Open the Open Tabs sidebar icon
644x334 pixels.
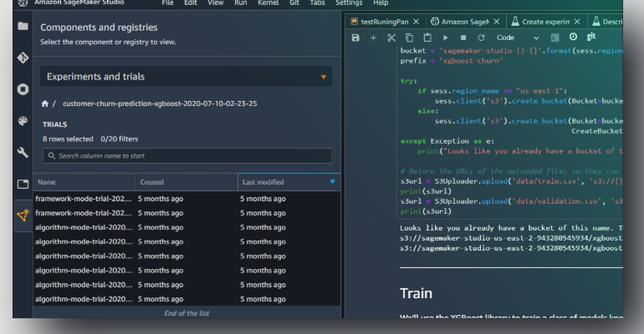pyautogui.click(x=23, y=184)
